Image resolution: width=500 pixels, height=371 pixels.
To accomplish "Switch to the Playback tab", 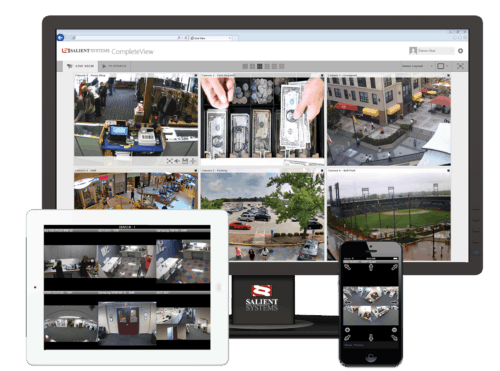I will pos(114,66).
